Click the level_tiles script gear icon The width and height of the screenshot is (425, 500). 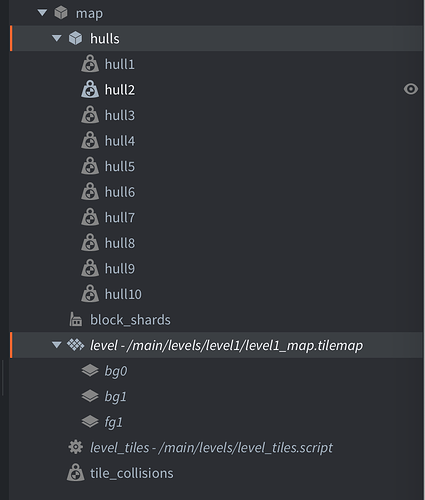coord(76,447)
